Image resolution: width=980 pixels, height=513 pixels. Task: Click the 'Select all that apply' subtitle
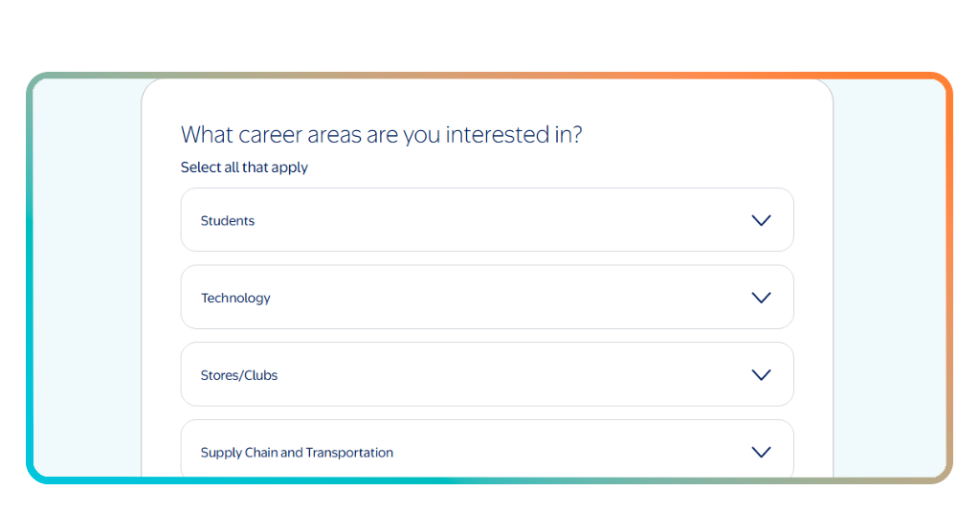pos(244,167)
